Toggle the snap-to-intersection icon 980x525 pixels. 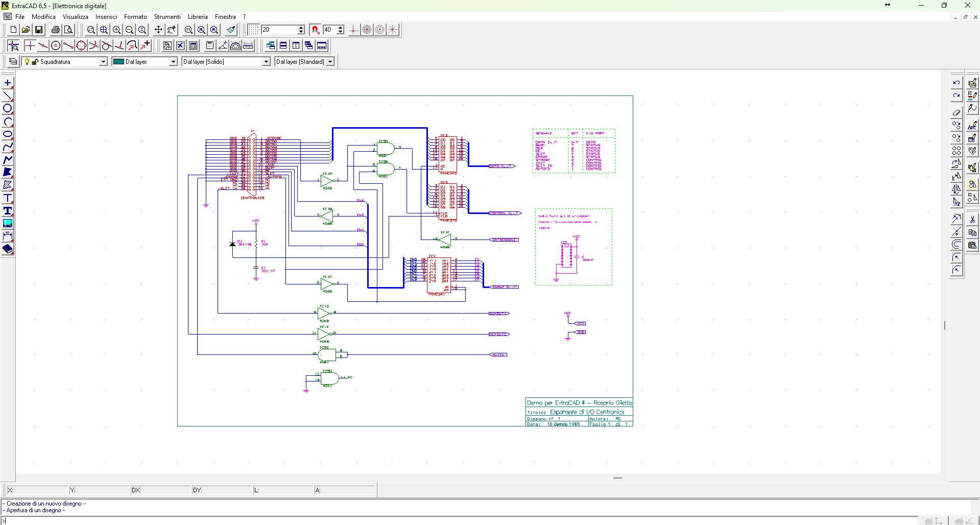pyautogui.click(x=93, y=45)
